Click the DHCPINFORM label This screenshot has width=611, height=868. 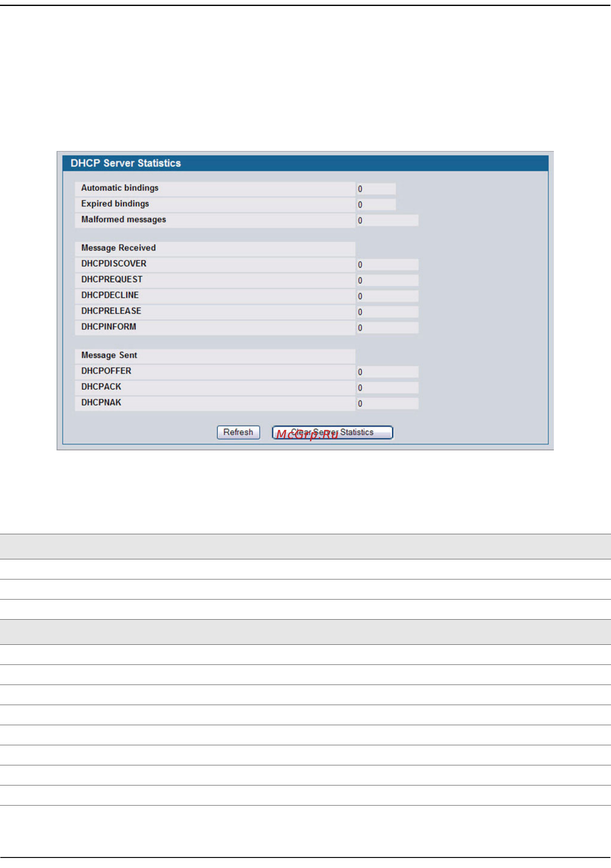pos(108,327)
